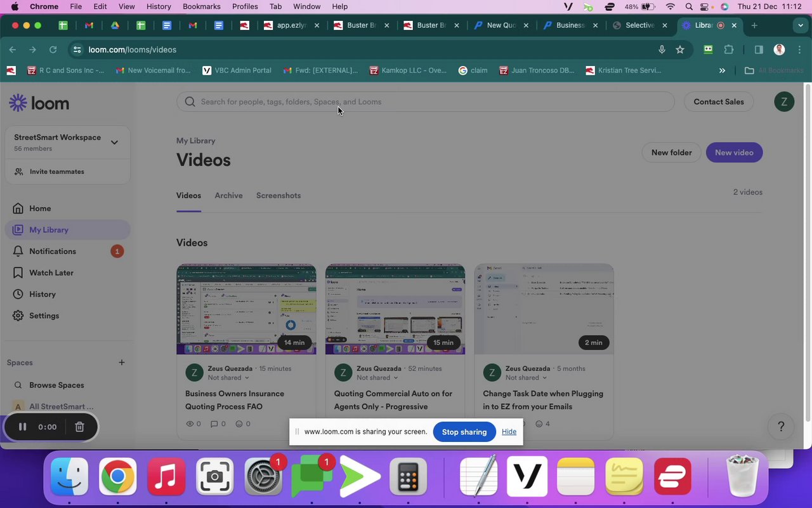Select My Library in sidebar
The width and height of the screenshot is (812, 508).
tap(68, 230)
